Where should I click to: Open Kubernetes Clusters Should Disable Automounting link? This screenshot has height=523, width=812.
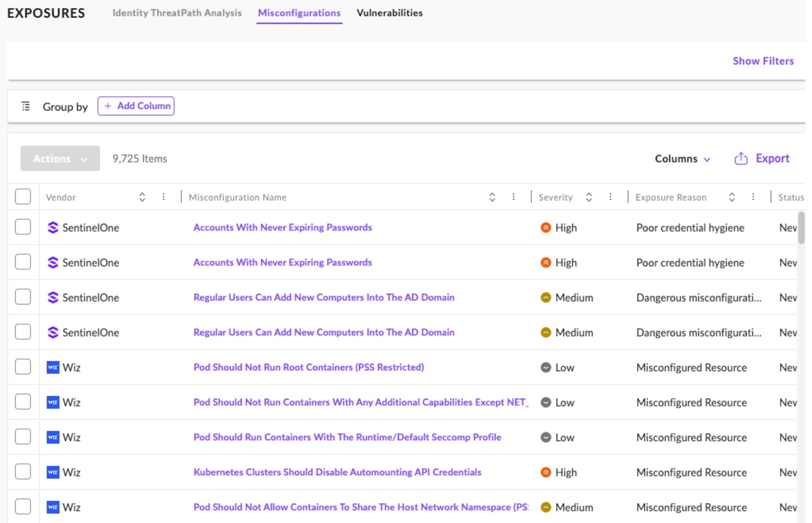click(337, 472)
